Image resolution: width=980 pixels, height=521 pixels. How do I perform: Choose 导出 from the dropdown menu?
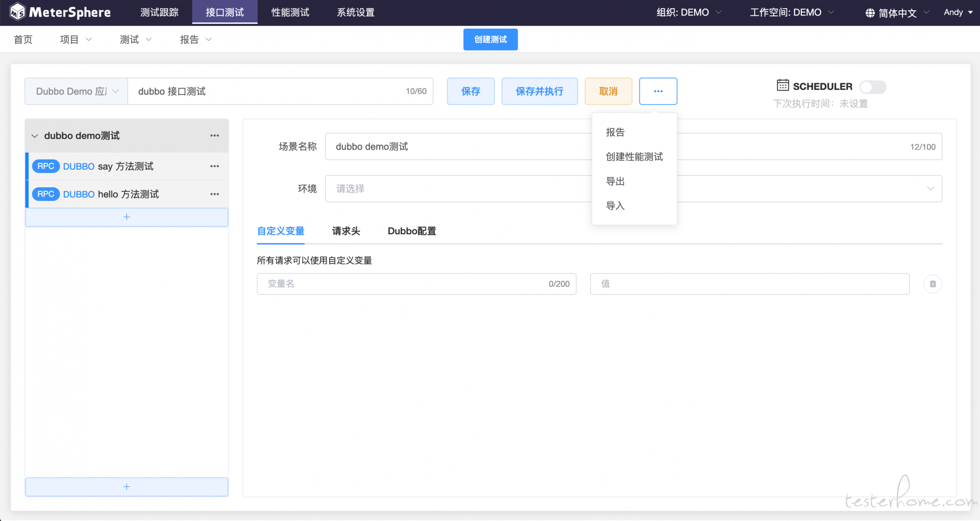click(x=634, y=182)
